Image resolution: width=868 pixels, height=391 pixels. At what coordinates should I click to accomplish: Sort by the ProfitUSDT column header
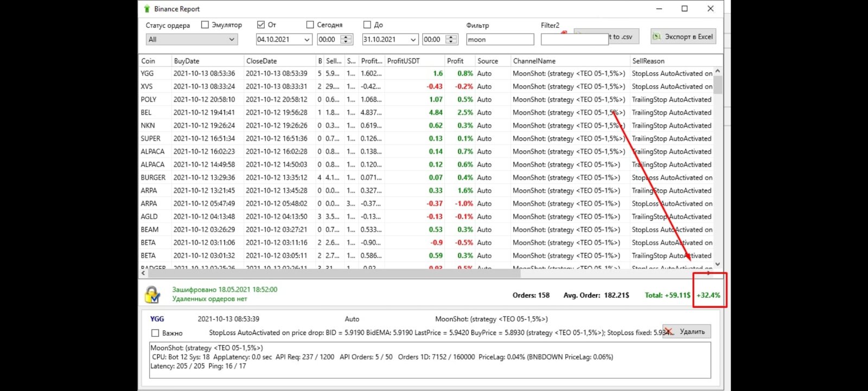click(x=414, y=61)
